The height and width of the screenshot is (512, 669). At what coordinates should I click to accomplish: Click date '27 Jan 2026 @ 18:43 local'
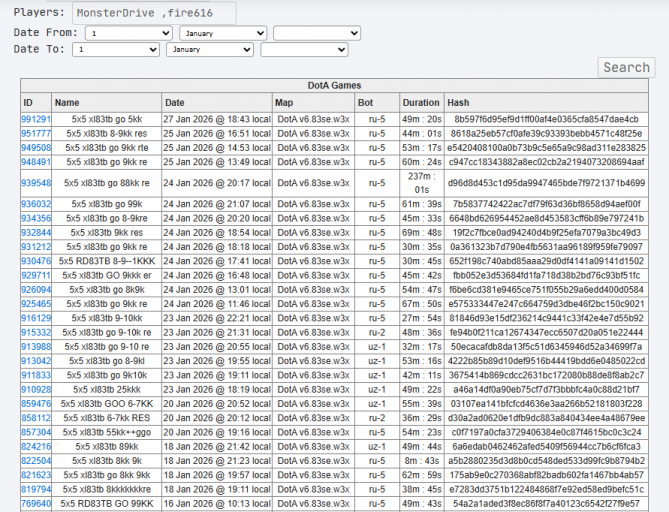(x=217, y=119)
